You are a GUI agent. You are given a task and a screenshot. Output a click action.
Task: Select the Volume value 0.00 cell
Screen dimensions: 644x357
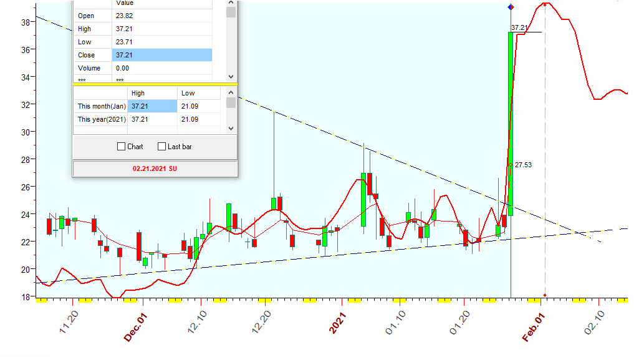point(162,68)
